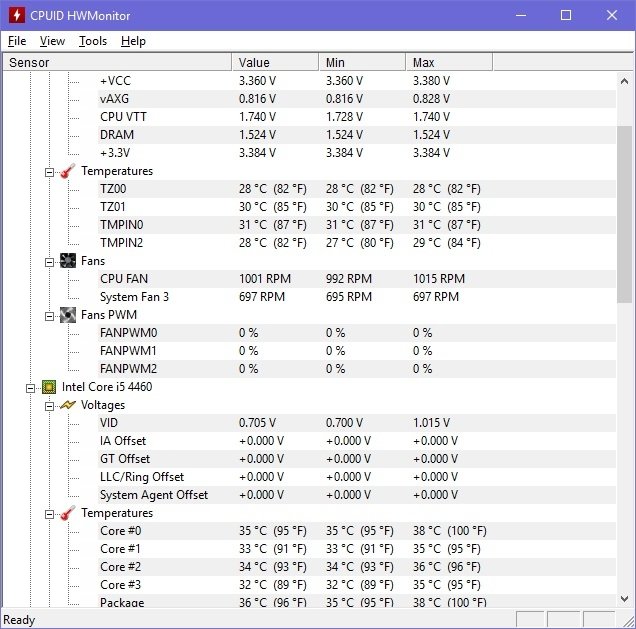Click the HWMonitor lightning bolt title icon
The width and height of the screenshot is (636, 629).
[17, 16]
